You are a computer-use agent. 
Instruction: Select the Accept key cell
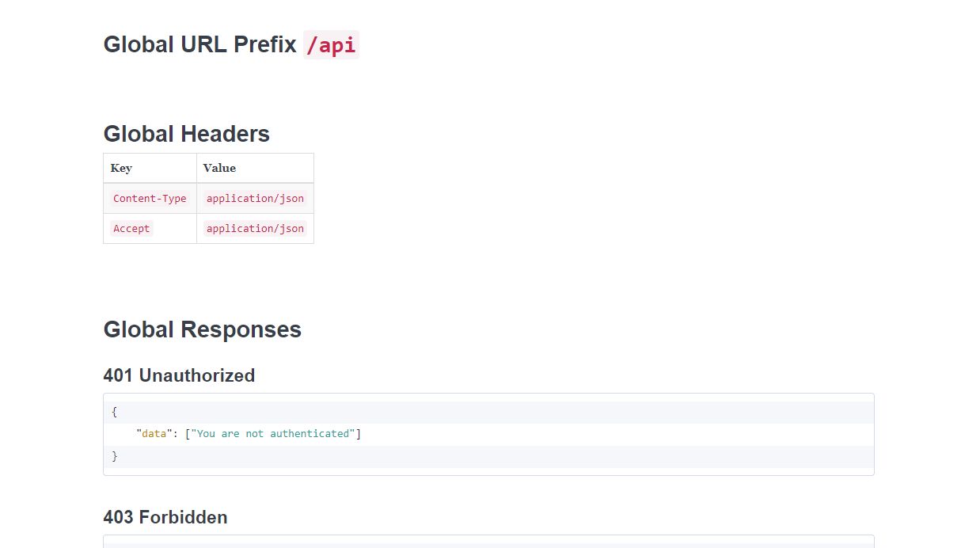click(x=131, y=229)
